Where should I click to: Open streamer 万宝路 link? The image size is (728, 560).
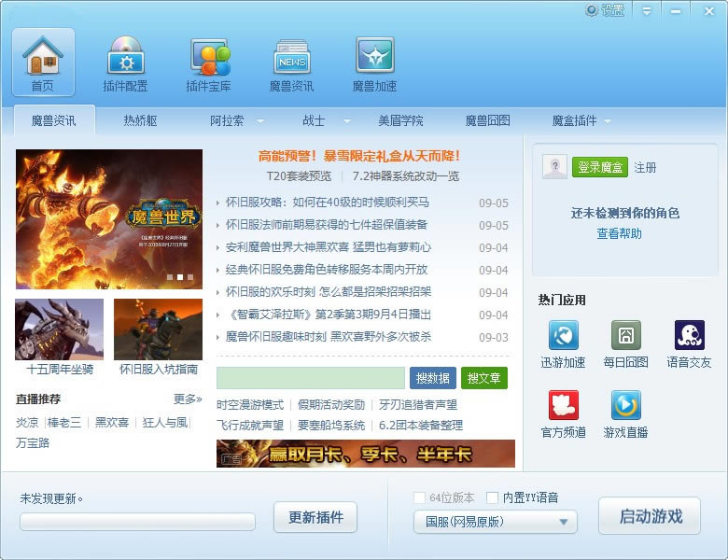point(33,443)
